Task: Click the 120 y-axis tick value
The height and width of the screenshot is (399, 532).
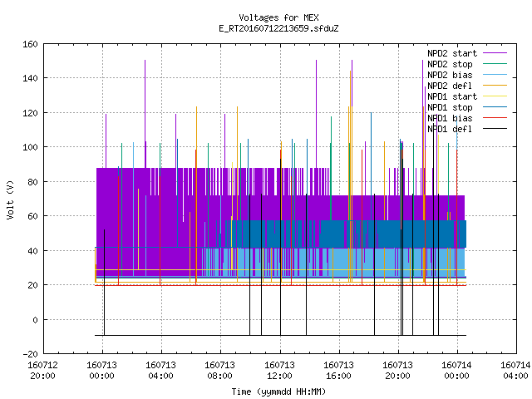Action: (30, 113)
